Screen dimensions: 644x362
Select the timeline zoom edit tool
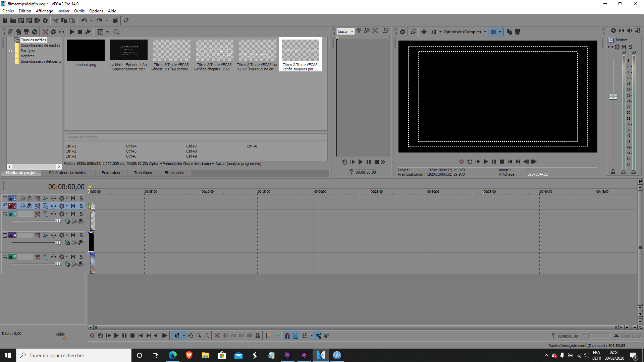pos(207,336)
